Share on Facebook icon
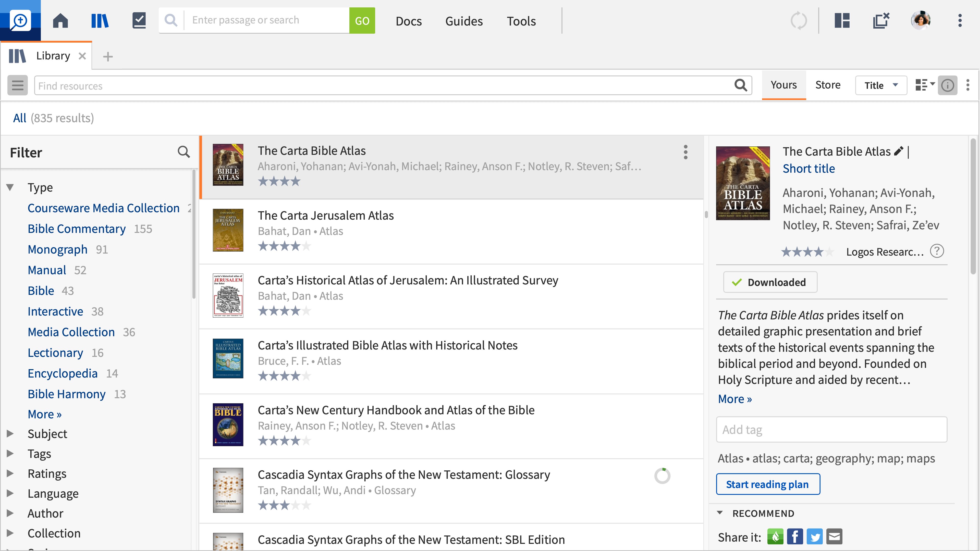The height and width of the screenshot is (551, 980). click(795, 536)
